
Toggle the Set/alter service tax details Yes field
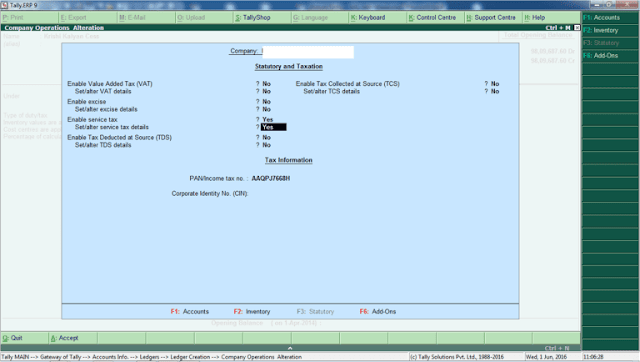(273, 127)
